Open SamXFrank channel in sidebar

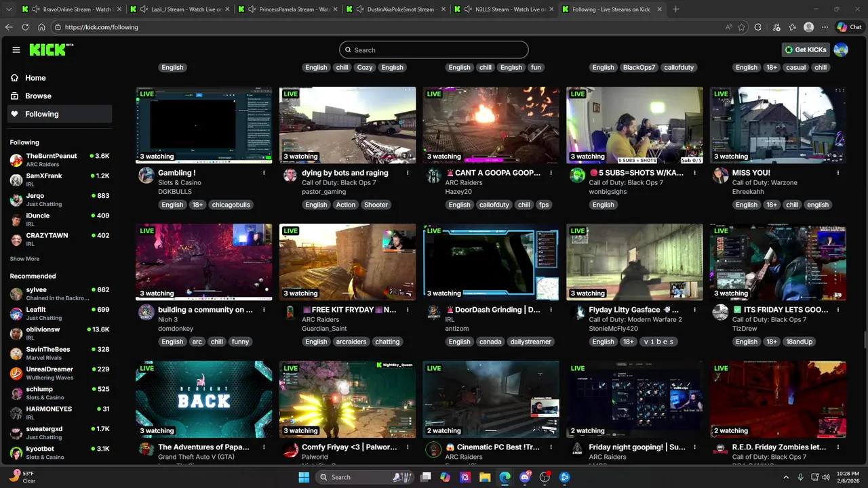(x=60, y=180)
